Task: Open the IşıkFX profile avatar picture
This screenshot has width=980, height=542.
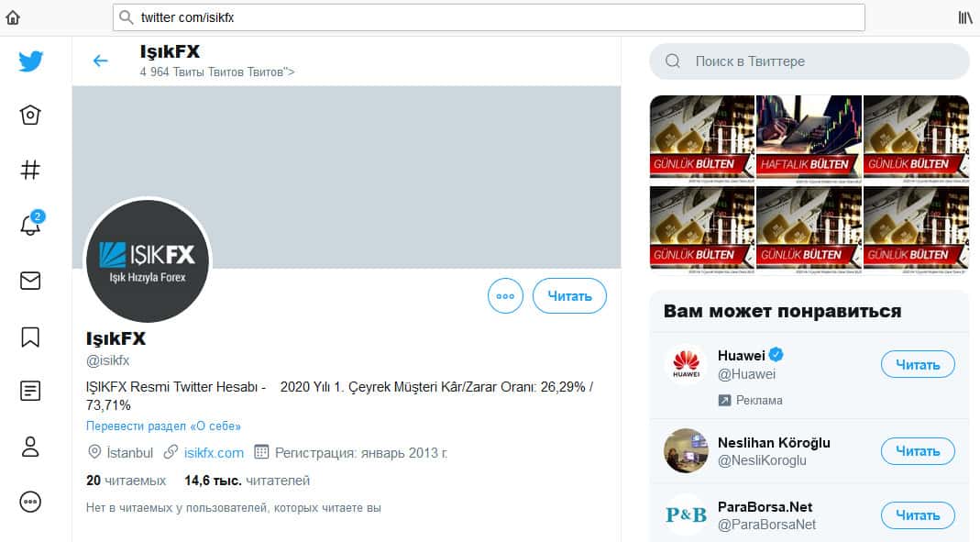Action: pyautogui.click(x=148, y=261)
